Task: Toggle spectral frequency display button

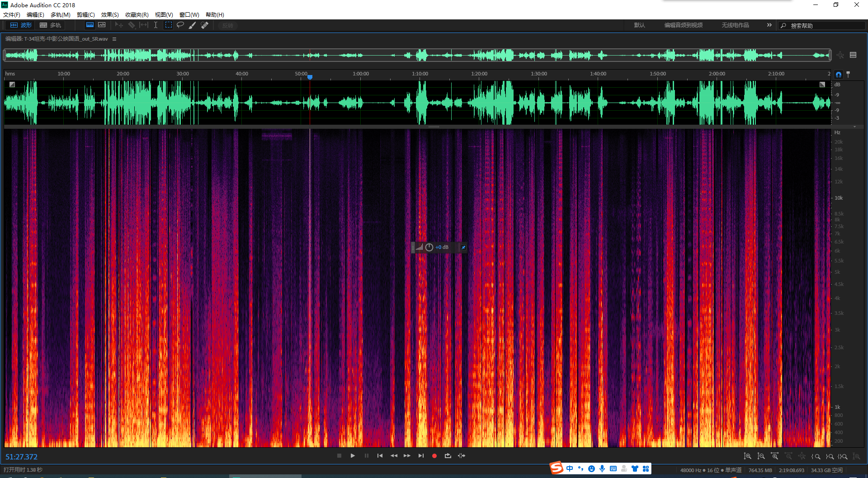Action: pos(90,25)
